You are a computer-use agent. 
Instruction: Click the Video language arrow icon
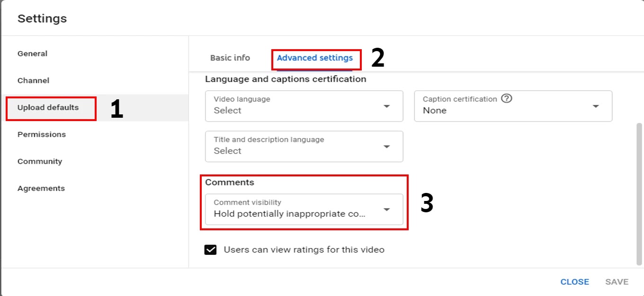point(387,106)
